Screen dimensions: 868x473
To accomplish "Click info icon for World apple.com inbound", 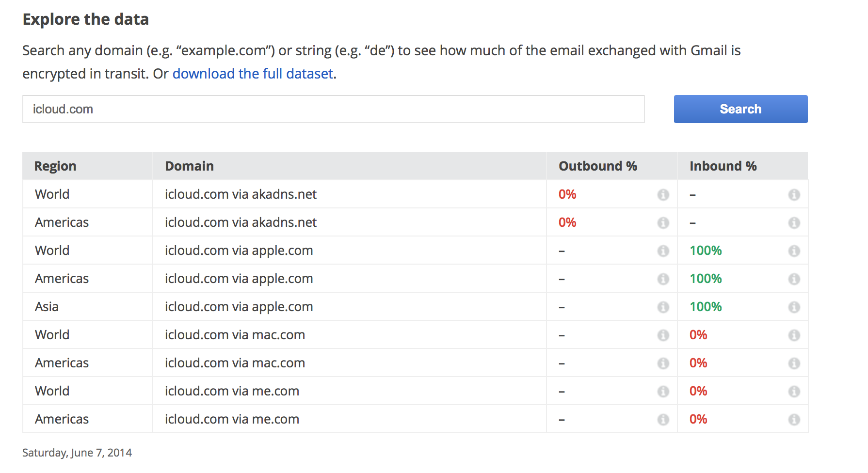I will tap(794, 251).
